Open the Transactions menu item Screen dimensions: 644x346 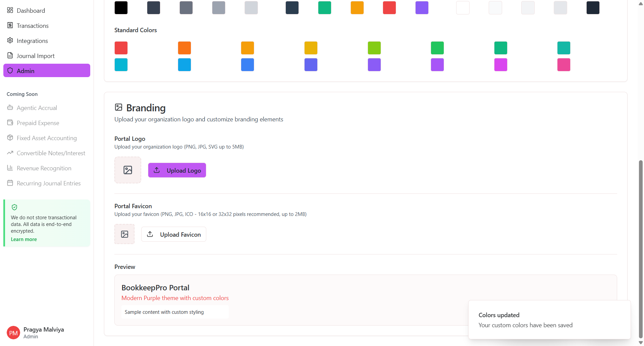(x=33, y=26)
